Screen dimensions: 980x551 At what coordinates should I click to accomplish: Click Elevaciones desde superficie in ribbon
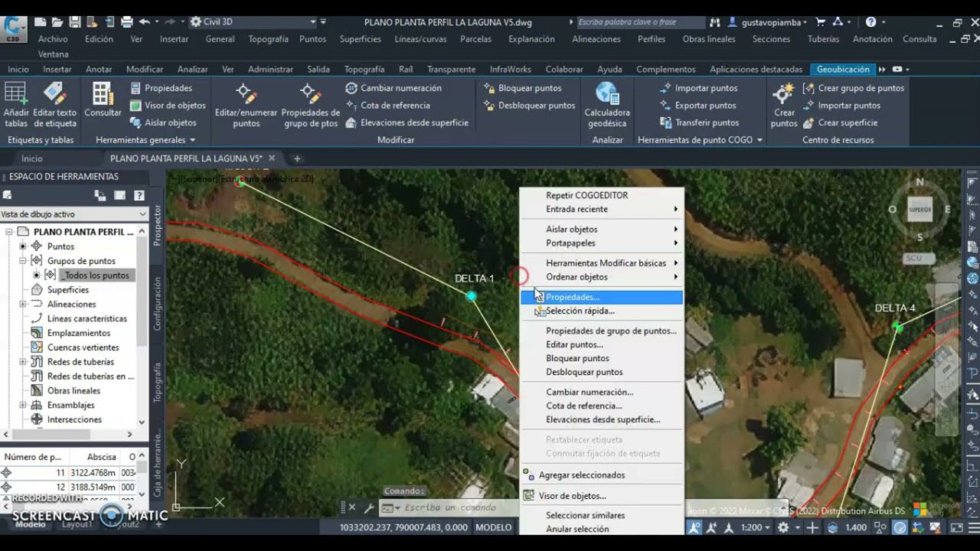pyautogui.click(x=407, y=122)
